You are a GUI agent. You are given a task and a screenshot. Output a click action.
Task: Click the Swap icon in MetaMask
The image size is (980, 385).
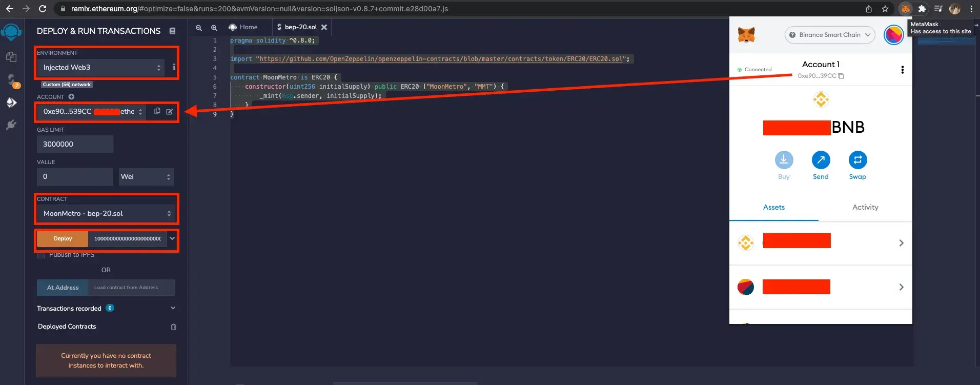(857, 160)
